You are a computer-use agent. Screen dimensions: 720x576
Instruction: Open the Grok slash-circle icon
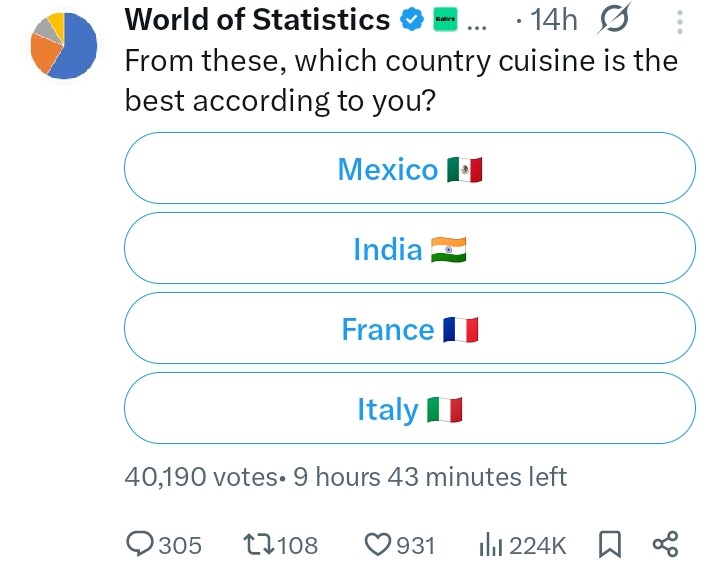[614, 19]
